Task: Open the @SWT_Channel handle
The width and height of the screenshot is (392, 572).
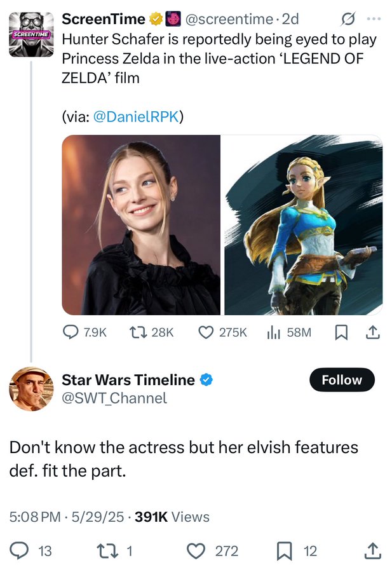Action: [114, 398]
